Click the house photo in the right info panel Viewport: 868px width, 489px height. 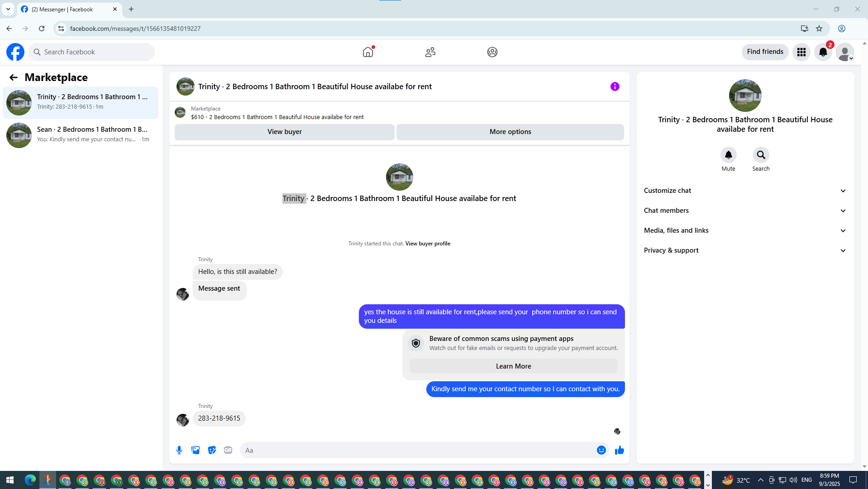point(745,96)
